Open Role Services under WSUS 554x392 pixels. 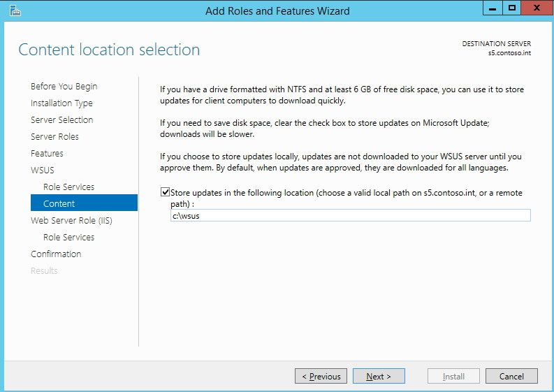coord(69,187)
